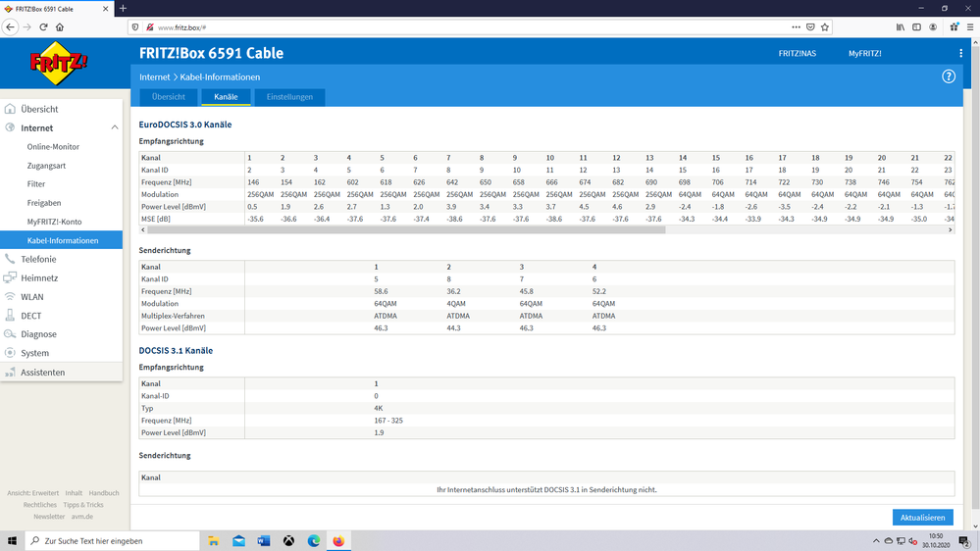Open the FRITZ!NAS link

tap(797, 54)
